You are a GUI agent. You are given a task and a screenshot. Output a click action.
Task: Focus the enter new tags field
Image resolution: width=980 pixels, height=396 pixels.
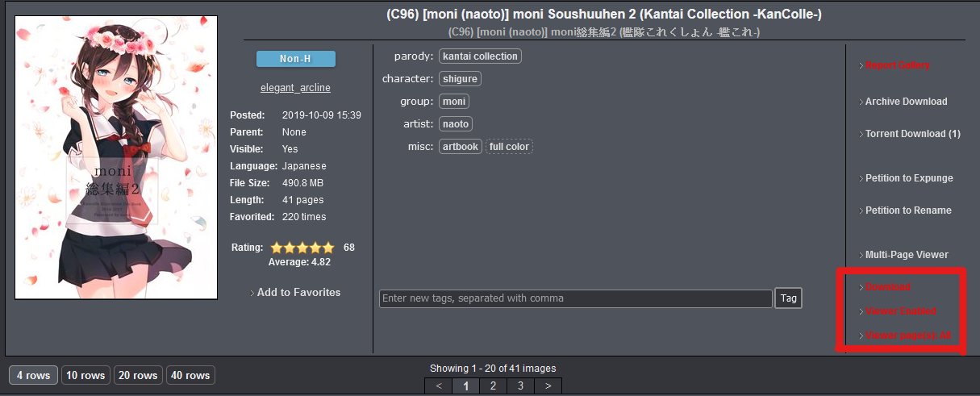pyautogui.click(x=576, y=298)
